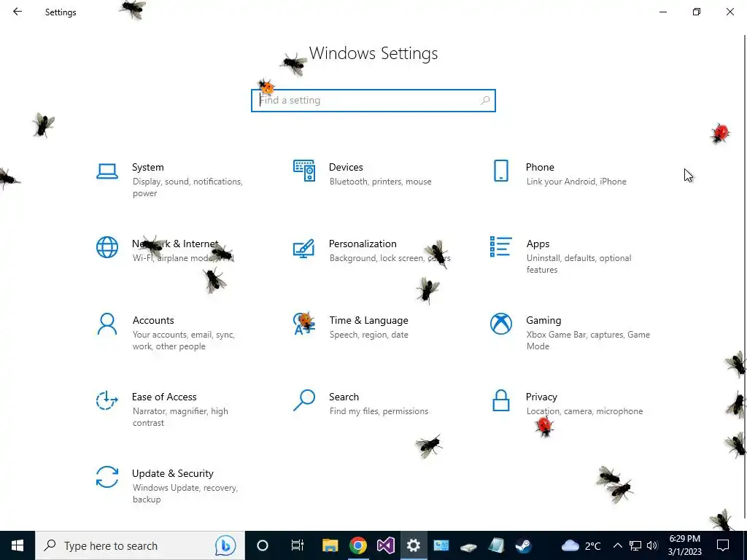Screen dimensions: 747x560
Task: Open the Accounts person icon
Action: tap(107, 324)
